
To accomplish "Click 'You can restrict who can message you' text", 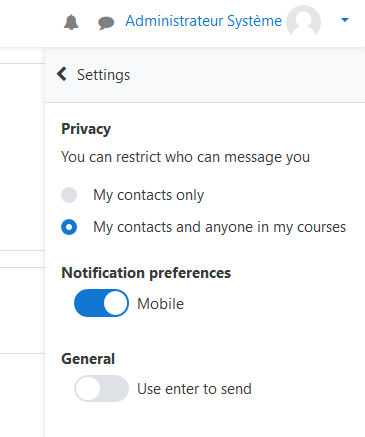I will pos(185,157).
